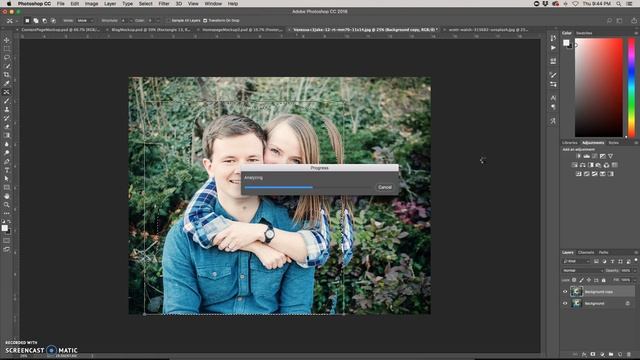Select the Path Selection tool
This screenshot has width=640, height=360.
click(7, 178)
